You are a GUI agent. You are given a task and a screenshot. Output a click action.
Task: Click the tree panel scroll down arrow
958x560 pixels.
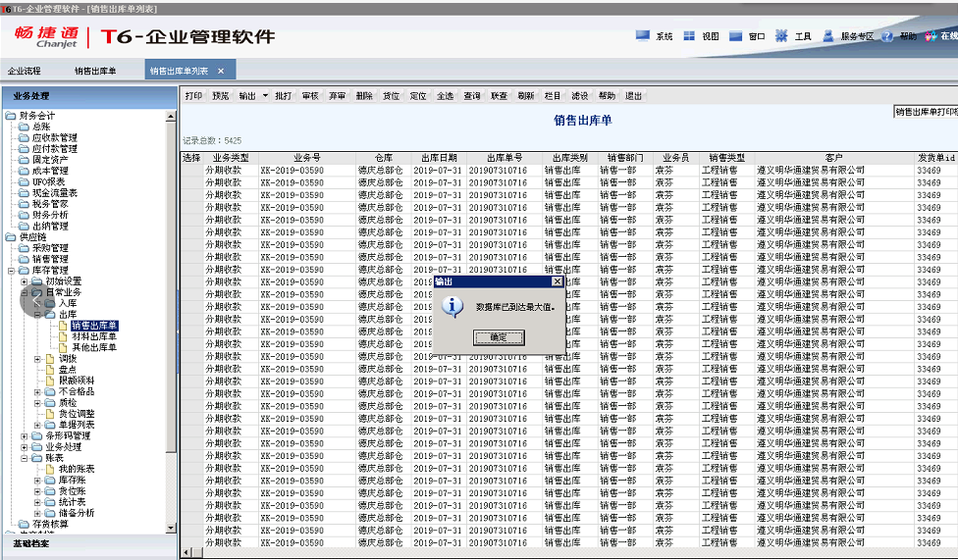[x=171, y=528]
